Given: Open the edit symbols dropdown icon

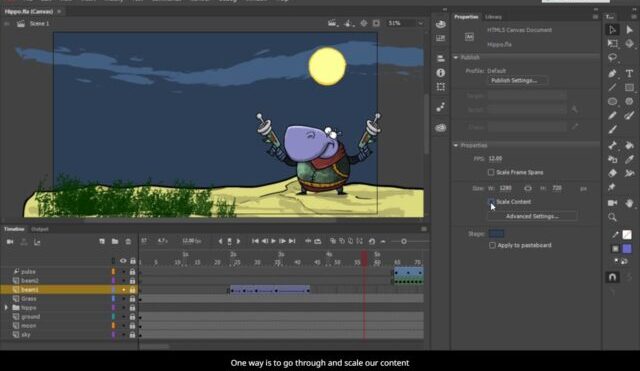Looking at the screenshot, I should coord(349,23).
